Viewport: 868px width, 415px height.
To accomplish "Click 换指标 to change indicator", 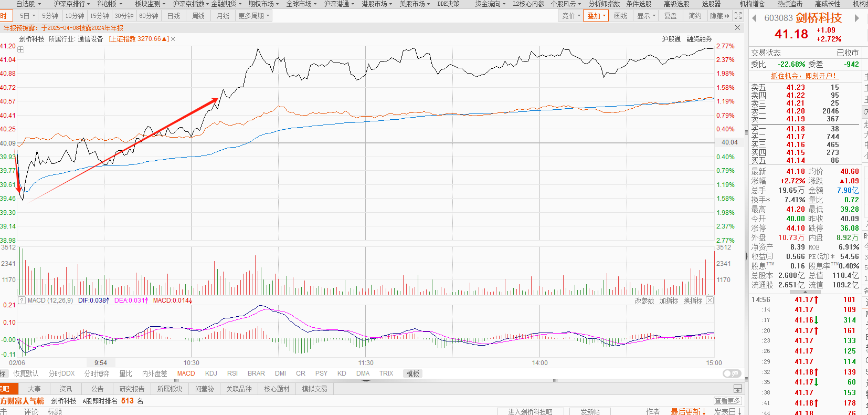I will 693,300.
